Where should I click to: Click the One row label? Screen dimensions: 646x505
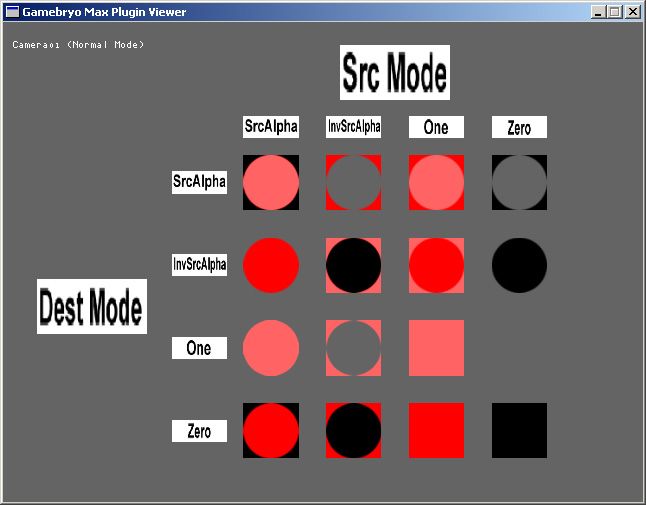pos(199,348)
